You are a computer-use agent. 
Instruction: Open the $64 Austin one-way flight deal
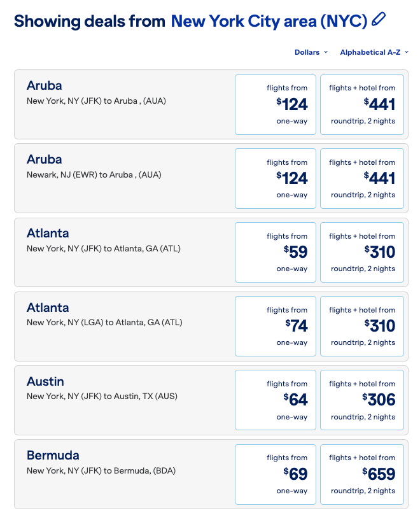(275, 400)
